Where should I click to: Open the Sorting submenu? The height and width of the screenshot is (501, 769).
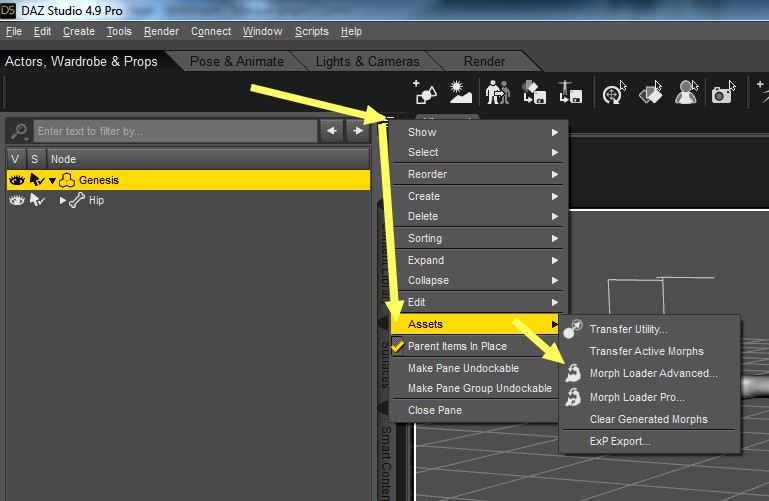(x=479, y=238)
